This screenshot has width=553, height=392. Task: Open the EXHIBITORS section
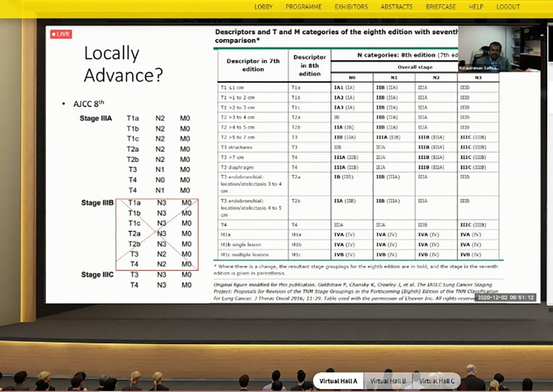[x=351, y=7]
